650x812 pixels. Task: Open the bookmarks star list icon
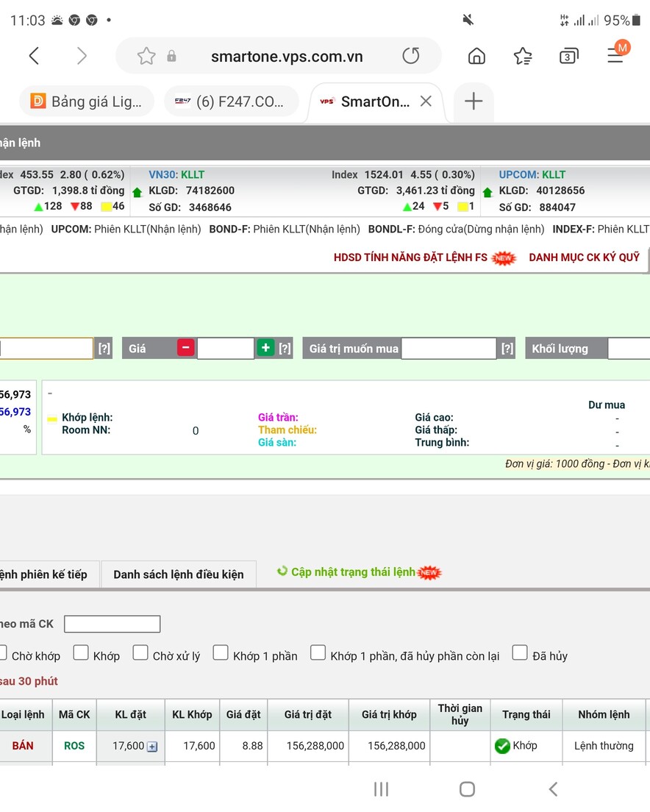[523, 56]
